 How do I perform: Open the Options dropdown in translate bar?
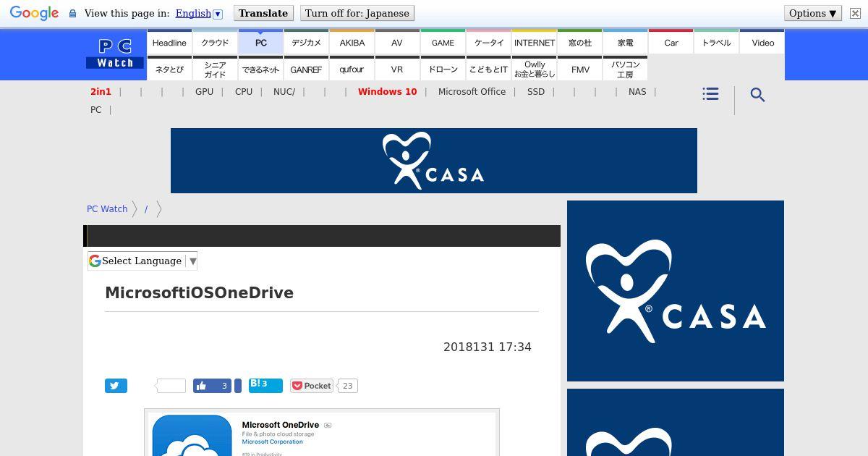[813, 13]
